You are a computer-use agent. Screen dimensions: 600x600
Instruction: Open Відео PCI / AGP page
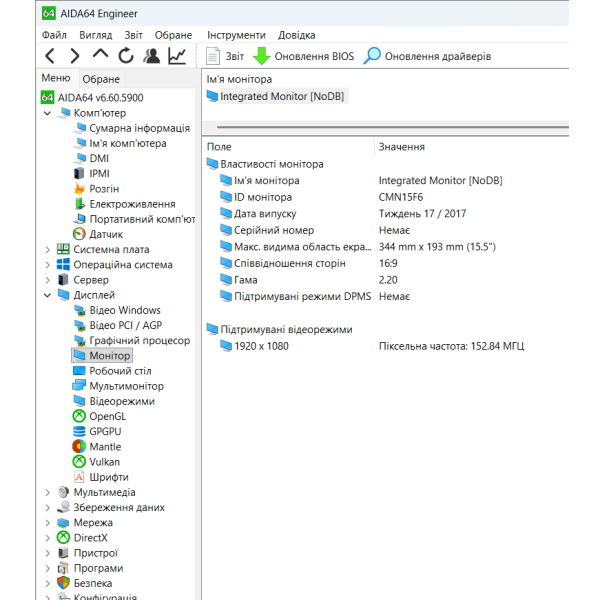(117, 325)
